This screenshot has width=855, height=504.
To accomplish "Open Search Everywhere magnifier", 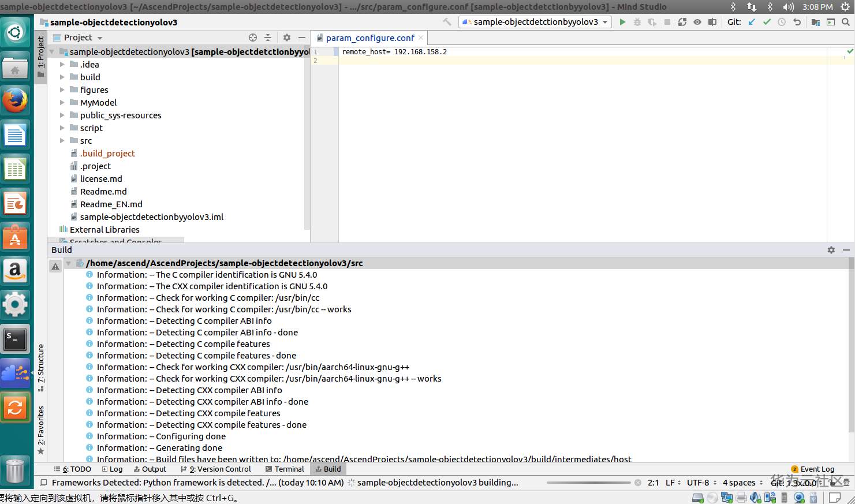I will click(x=846, y=22).
